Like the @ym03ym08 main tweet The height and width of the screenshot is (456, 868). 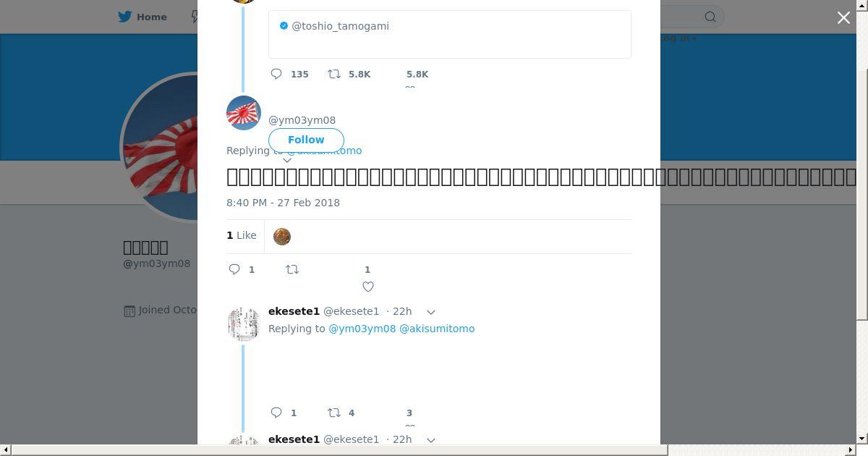pos(367,287)
